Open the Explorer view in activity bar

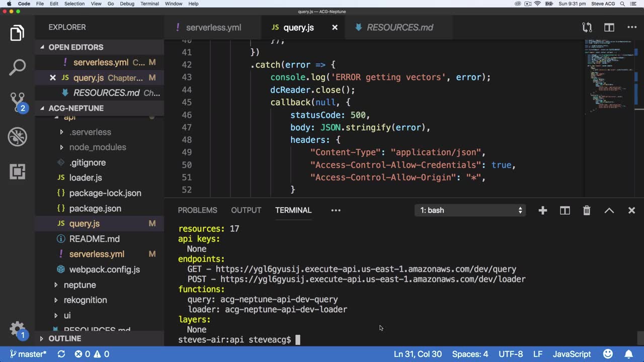point(17,34)
